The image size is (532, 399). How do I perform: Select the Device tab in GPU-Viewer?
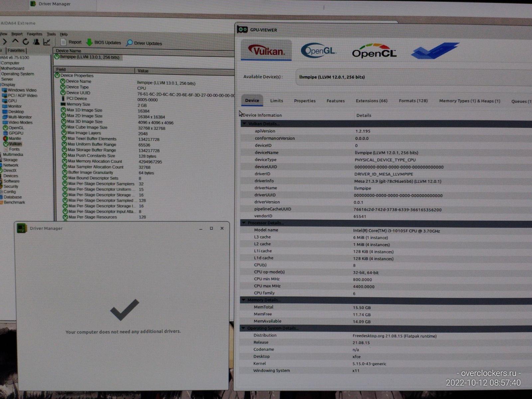pyautogui.click(x=252, y=100)
